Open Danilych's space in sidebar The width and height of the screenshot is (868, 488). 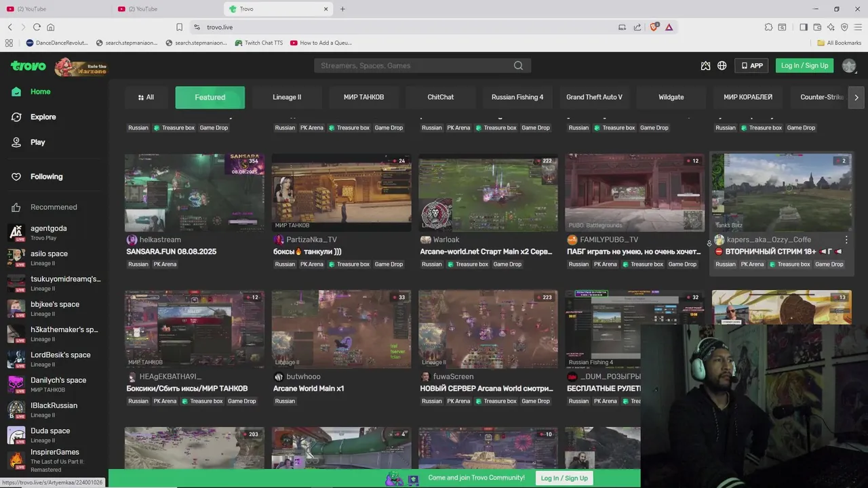(54, 384)
